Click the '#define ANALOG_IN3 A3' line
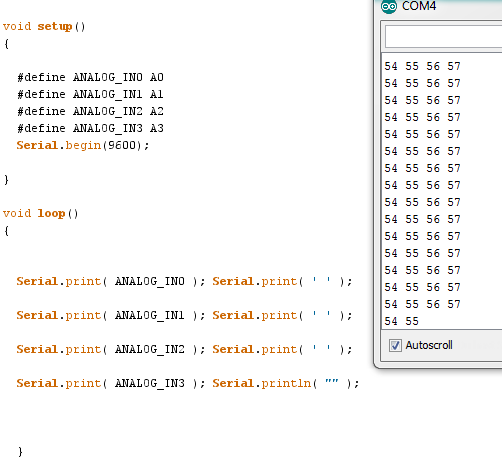The height and width of the screenshot is (472, 502). point(90,128)
